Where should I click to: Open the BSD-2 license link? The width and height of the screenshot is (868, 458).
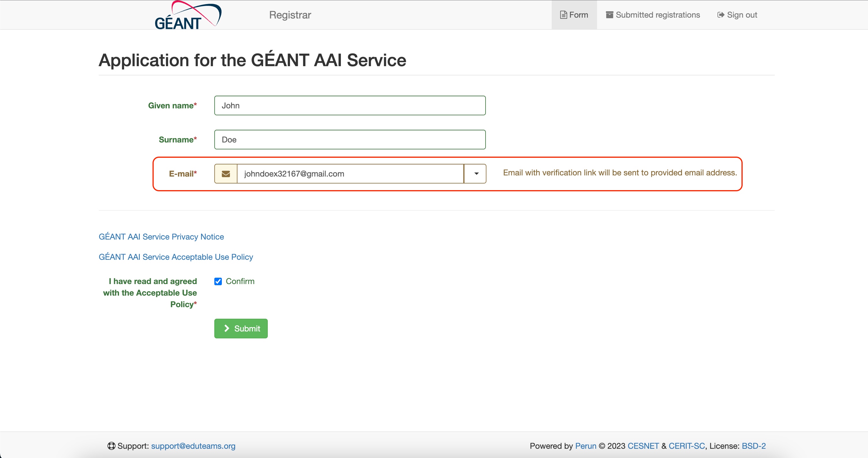coord(753,446)
